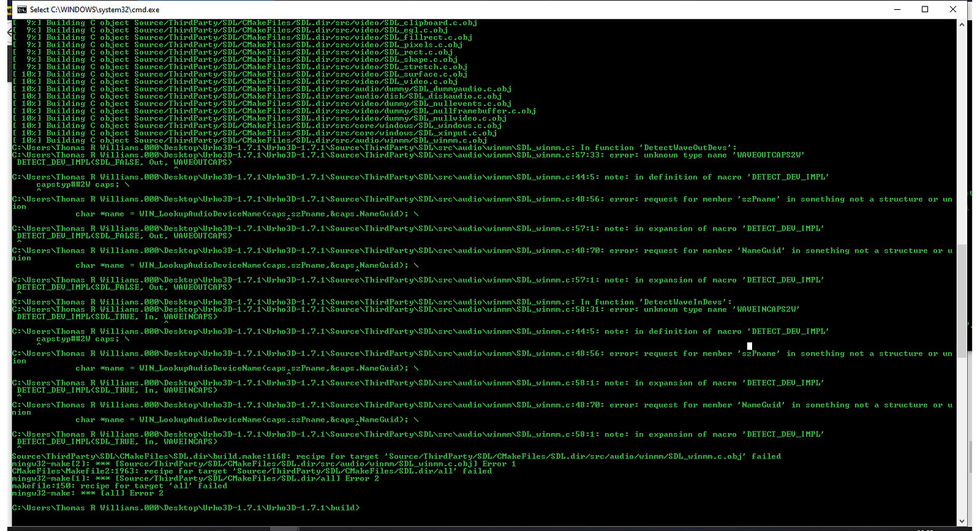Click the build line for SDL_nullevents.c.obj
Screen dimensions: 980x531
[x=262, y=104]
